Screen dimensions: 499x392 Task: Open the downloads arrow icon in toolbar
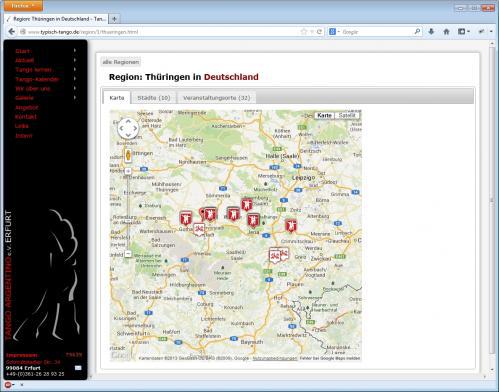coord(431,32)
